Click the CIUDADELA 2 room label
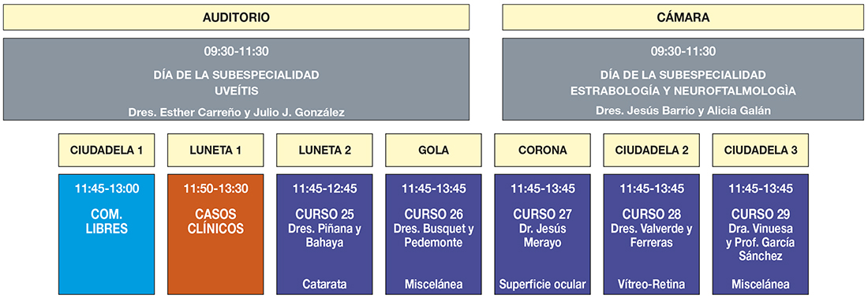This screenshot has height=298, width=868. (652, 150)
